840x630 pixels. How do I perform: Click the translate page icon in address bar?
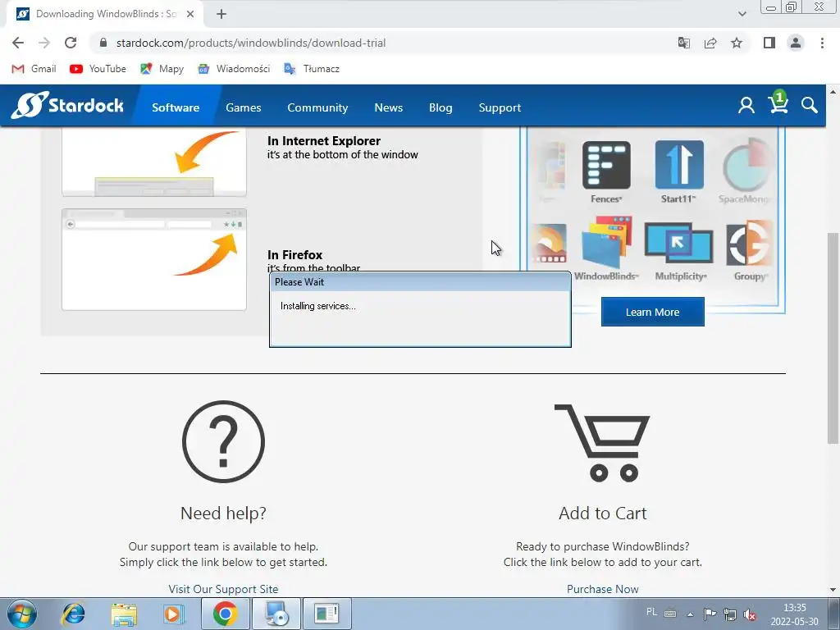[x=684, y=43]
